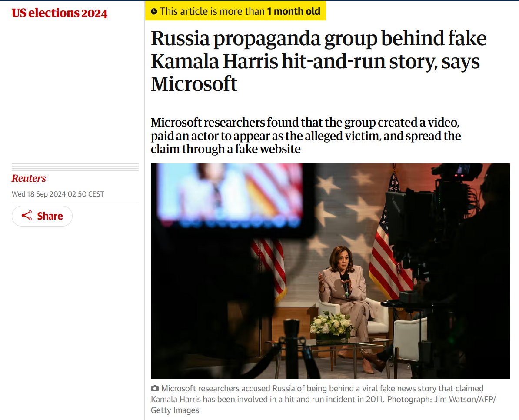The height and width of the screenshot is (420, 519).
Task: Open the main article photo of Harris
Action: (x=330, y=271)
